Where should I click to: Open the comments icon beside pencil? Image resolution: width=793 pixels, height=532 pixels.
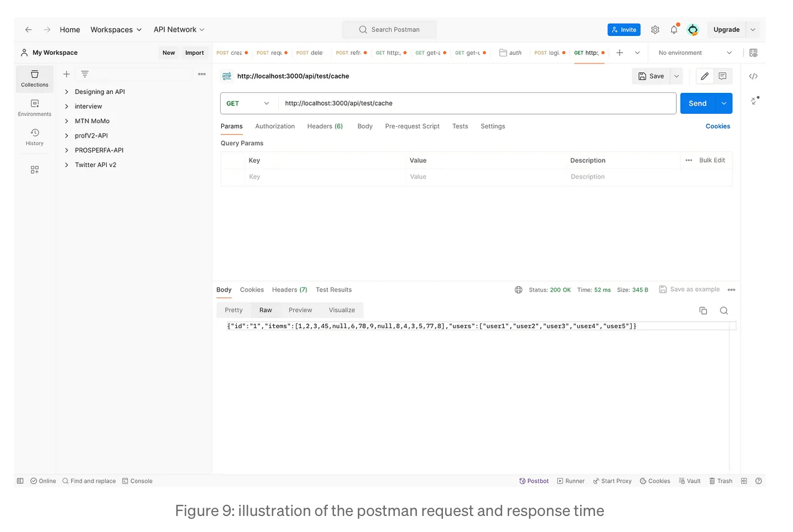click(723, 76)
